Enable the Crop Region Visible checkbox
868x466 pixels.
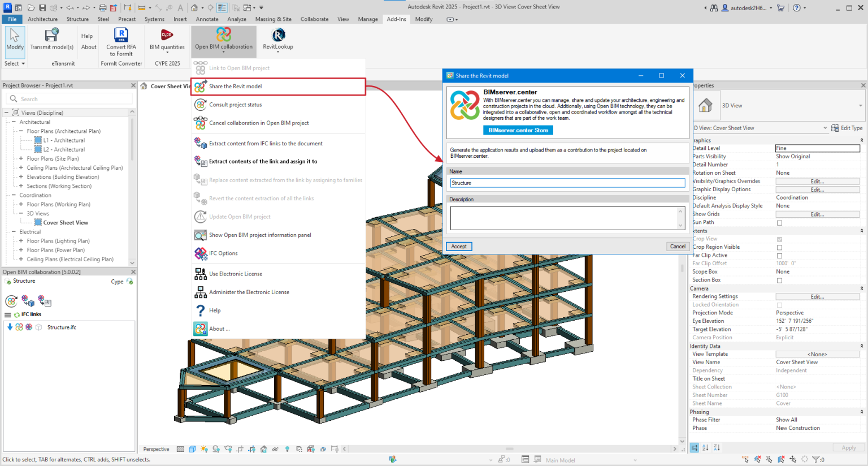pos(779,248)
